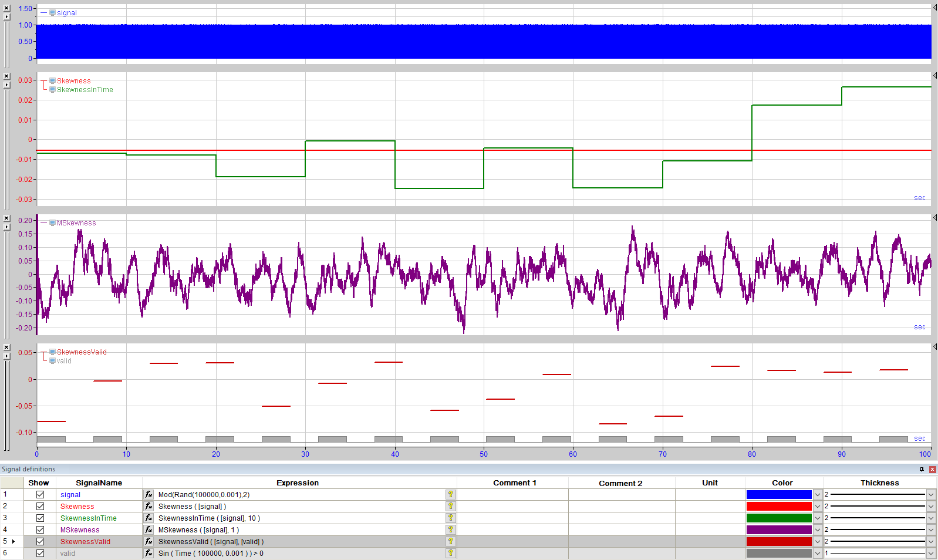Click the collapse arrow right of the Skewness graph
Viewport: 938px width, 560px height.
coord(934,76)
